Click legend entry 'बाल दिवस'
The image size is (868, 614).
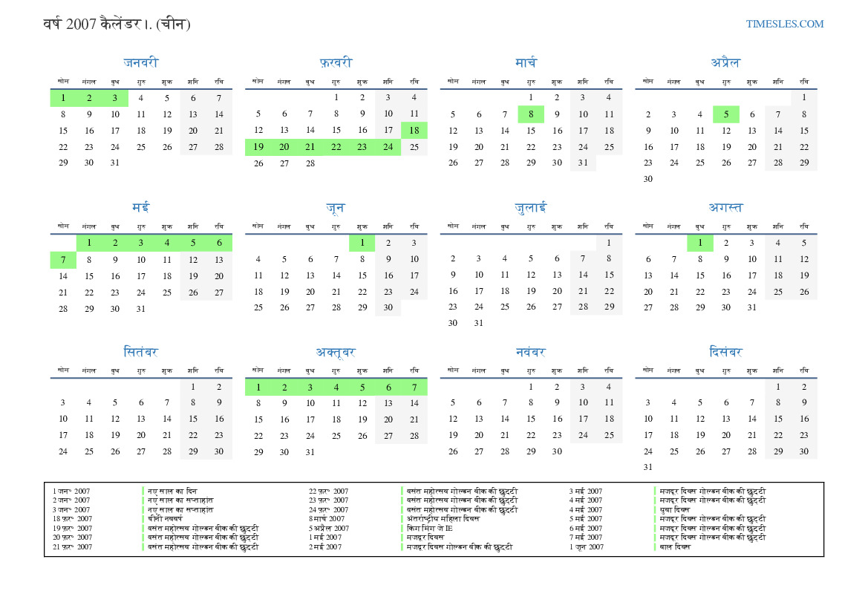675,546
